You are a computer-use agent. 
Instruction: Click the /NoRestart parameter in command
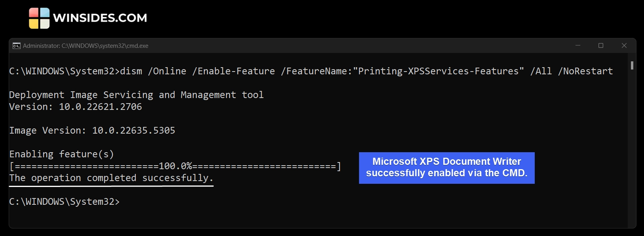click(x=585, y=71)
